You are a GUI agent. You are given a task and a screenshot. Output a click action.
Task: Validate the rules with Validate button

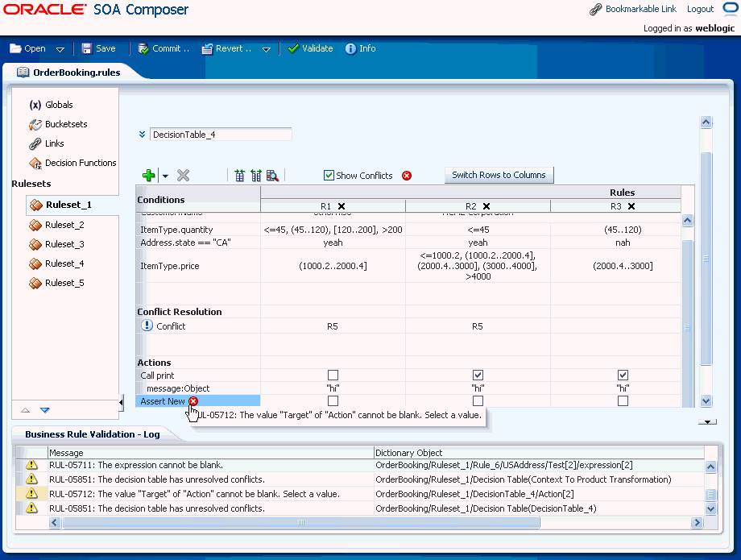point(310,48)
